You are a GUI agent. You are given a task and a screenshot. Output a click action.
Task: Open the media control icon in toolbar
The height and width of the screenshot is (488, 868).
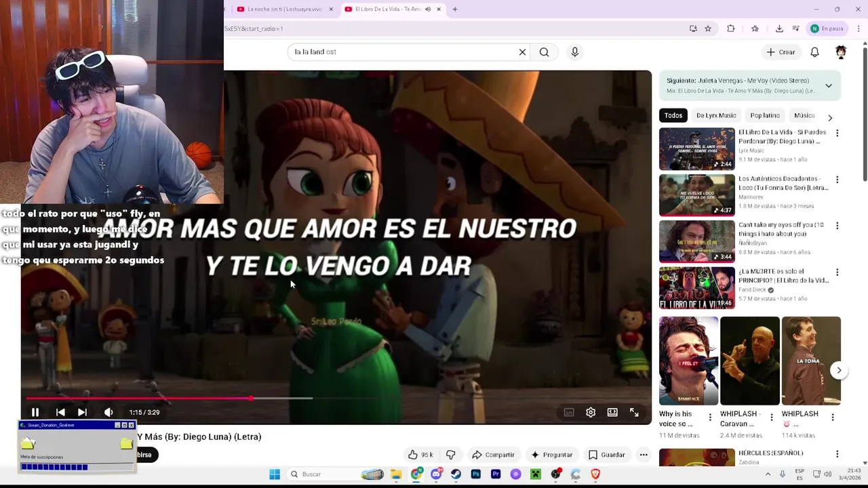(x=795, y=28)
